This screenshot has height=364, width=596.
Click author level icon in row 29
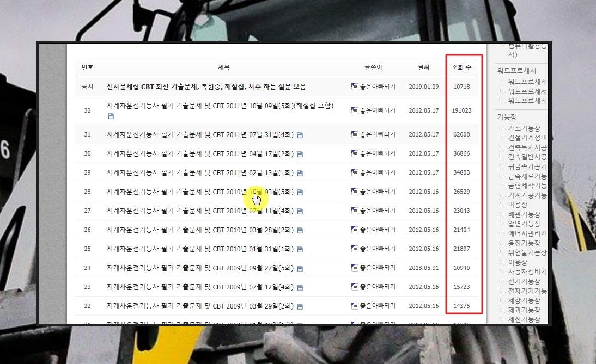pyautogui.click(x=355, y=172)
